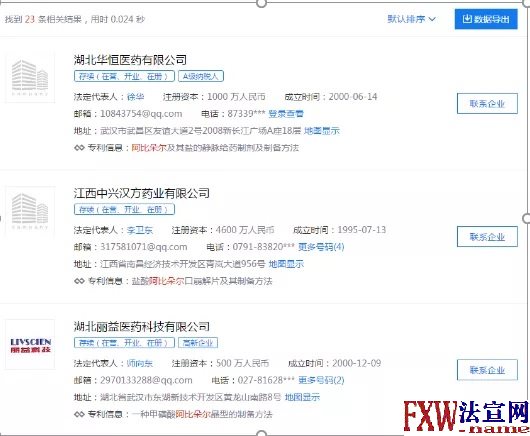Click the patent link icon for 湖北丽益医药
The height and width of the screenshot is (436, 530).
coord(79,414)
